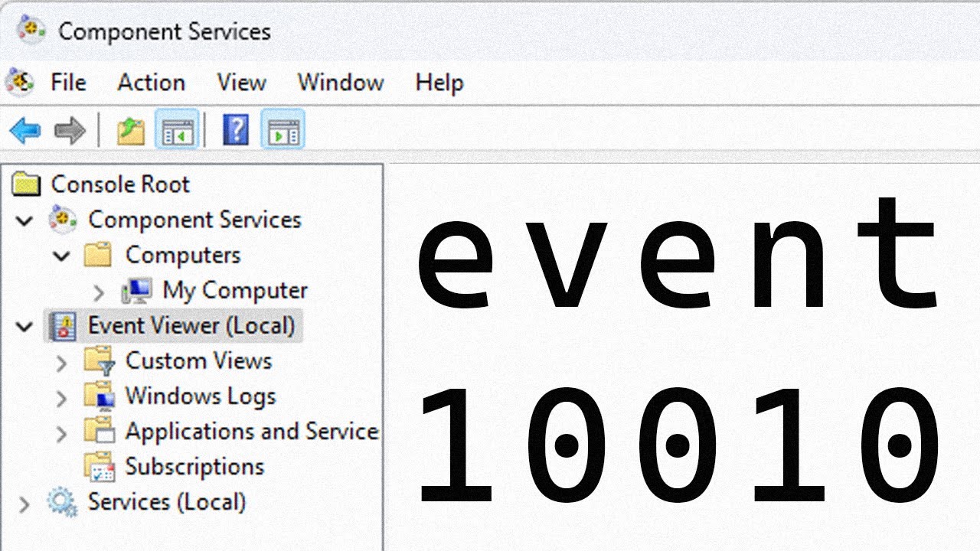
Task: Click the Windows Logs folder icon
Action: coord(100,396)
